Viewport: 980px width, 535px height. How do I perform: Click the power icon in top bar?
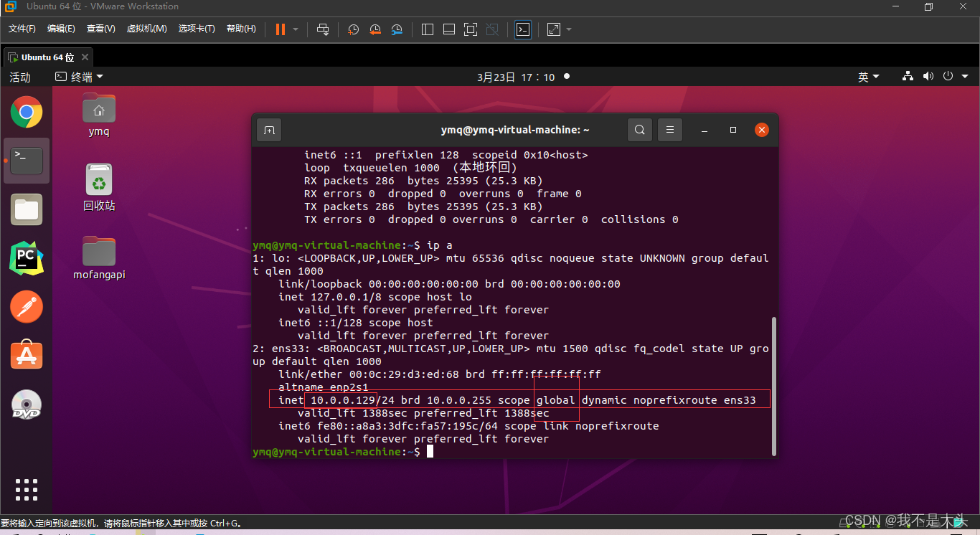click(948, 77)
